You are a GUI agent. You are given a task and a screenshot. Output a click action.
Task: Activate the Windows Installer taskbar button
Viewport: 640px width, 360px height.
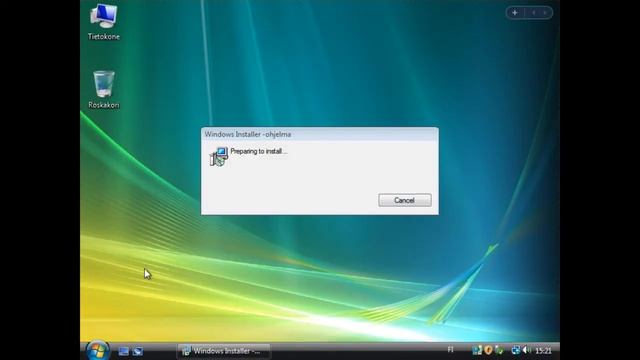click(224, 351)
